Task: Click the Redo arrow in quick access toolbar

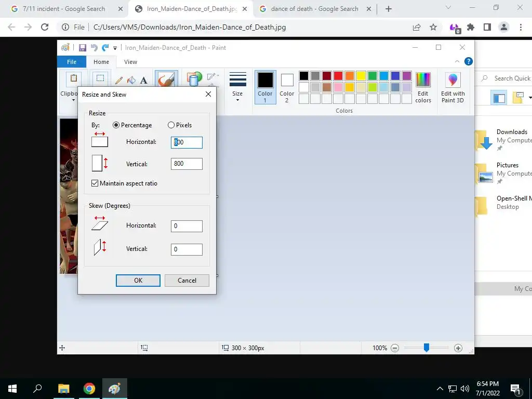Action: point(105,48)
